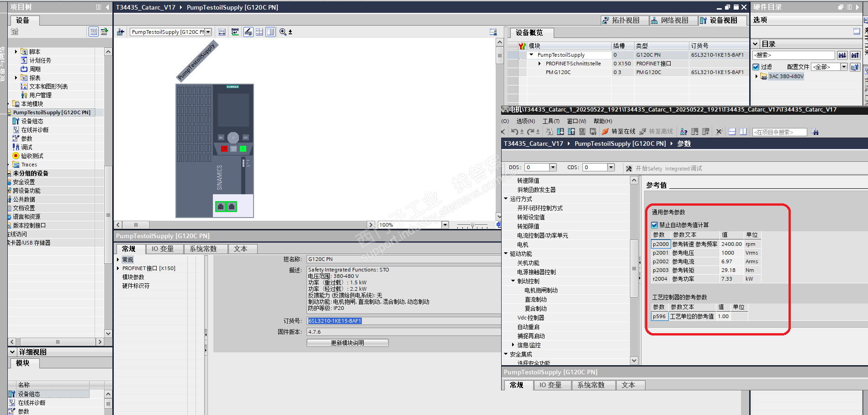Click the upload from device icon
This screenshot has width=868, height=415.
pyautogui.click(x=572, y=132)
